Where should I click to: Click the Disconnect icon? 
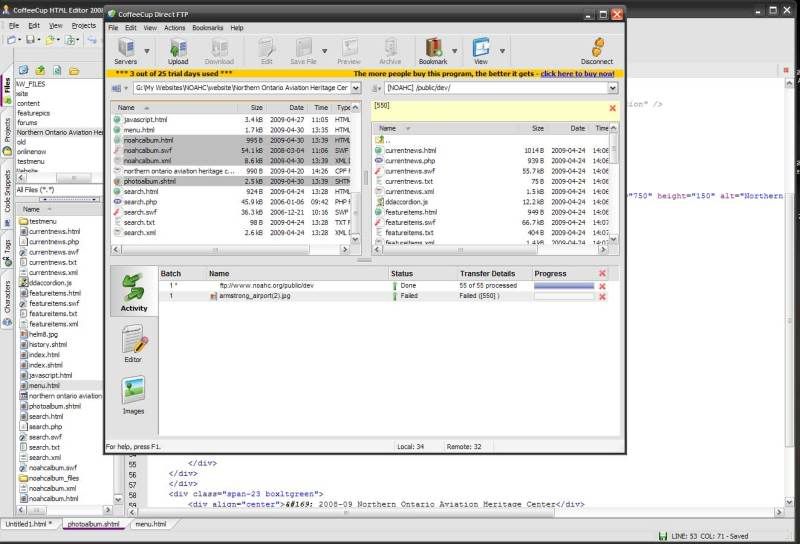pyautogui.click(x=597, y=52)
